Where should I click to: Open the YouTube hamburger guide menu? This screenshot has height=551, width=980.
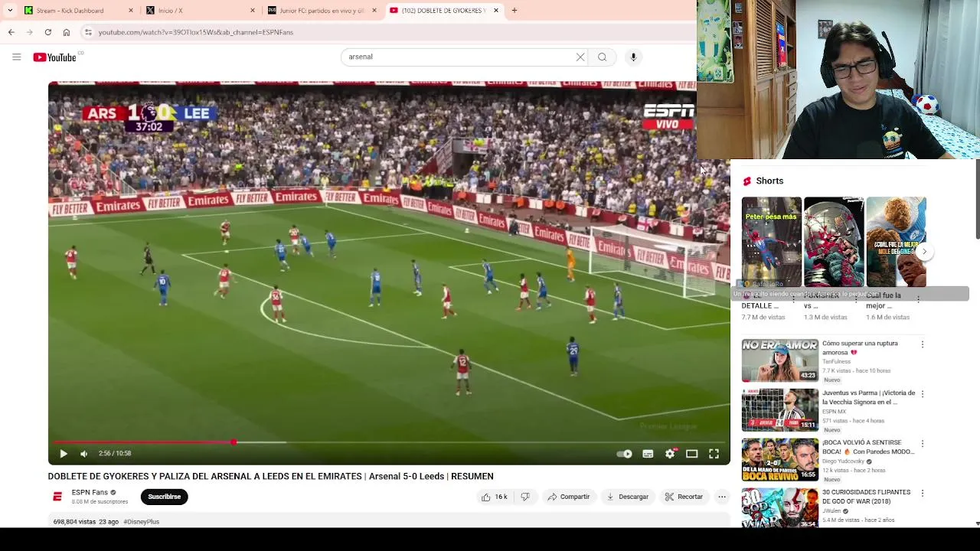tap(16, 57)
